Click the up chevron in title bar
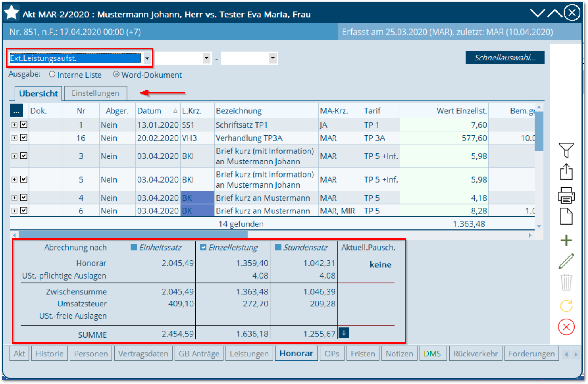Viewport: 588px width, 384px height. point(555,13)
